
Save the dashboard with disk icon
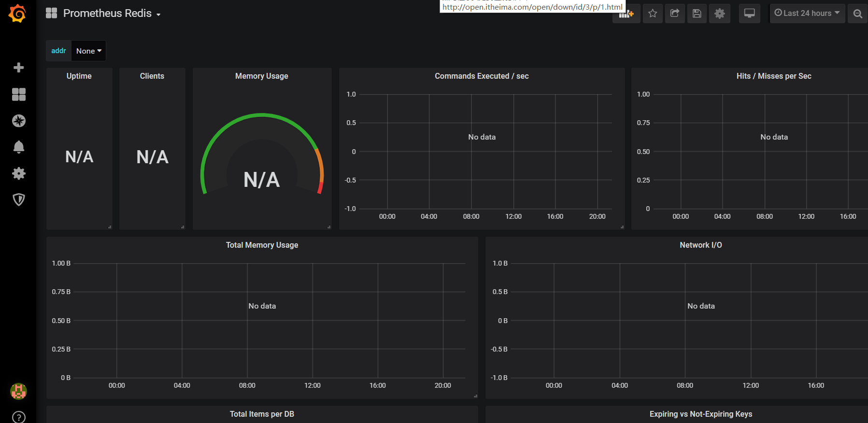point(697,14)
